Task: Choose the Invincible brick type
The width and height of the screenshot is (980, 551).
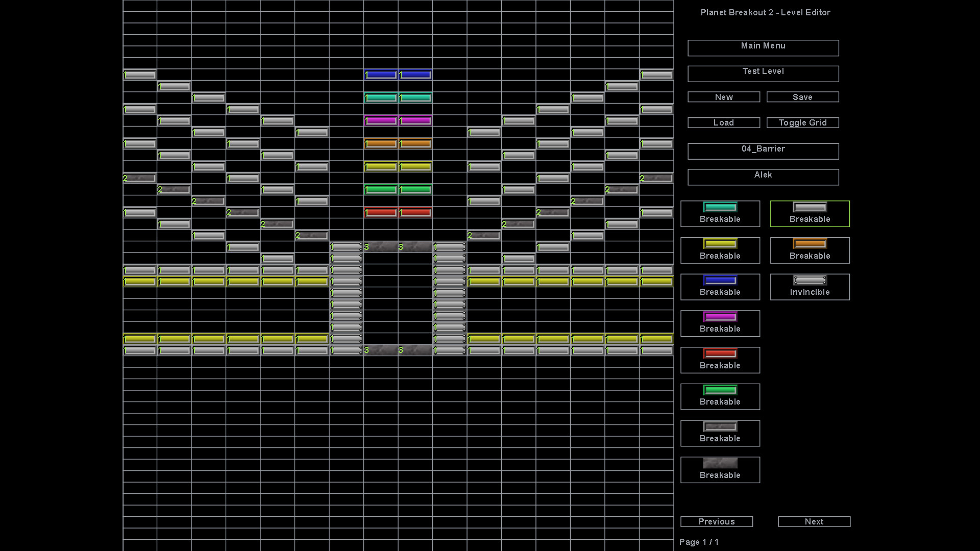Action: click(x=810, y=286)
